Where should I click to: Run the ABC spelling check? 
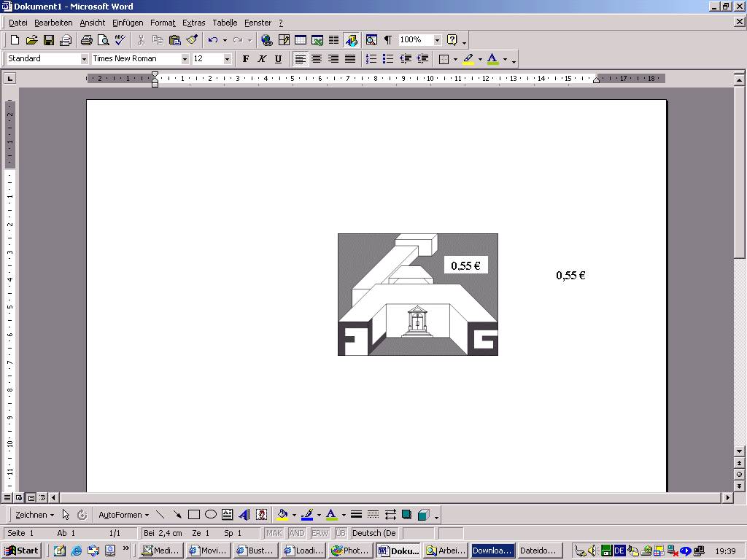click(x=120, y=40)
